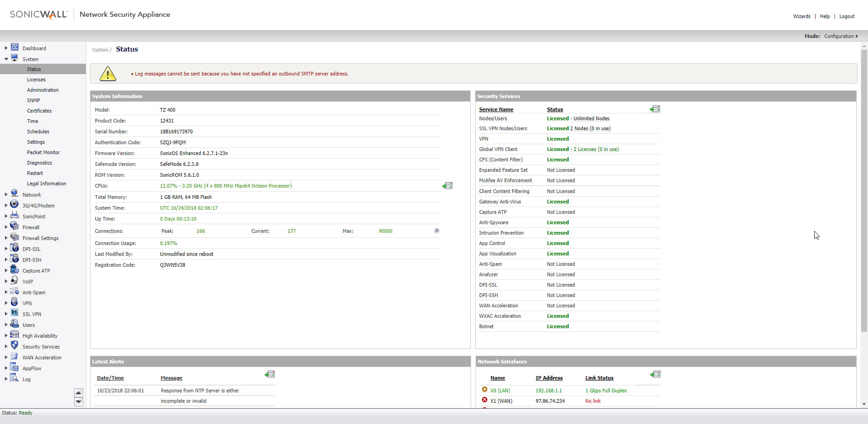This screenshot has width=868, height=424.
Task: Click the Firewall icon in sidebar
Action: point(14,226)
